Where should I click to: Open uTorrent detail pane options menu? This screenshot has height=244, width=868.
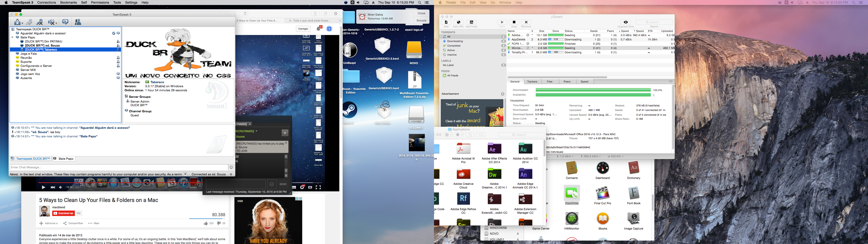tap(670, 82)
